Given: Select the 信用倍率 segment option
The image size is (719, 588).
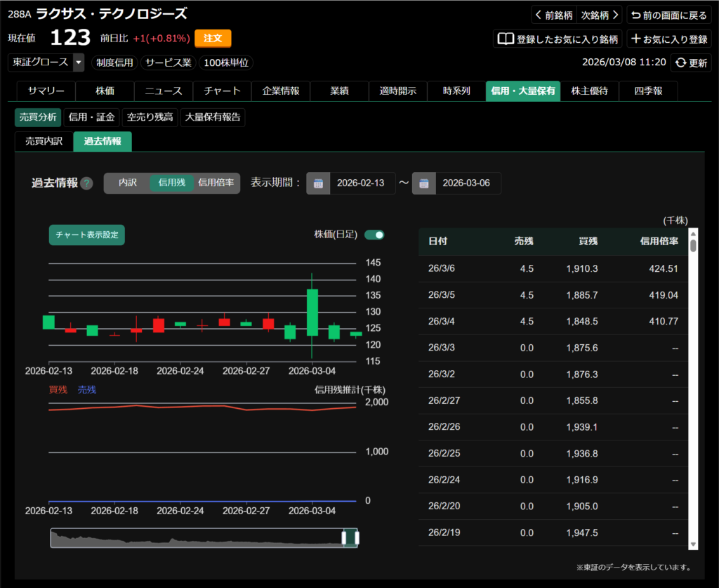Looking at the screenshot, I should 216,183.
